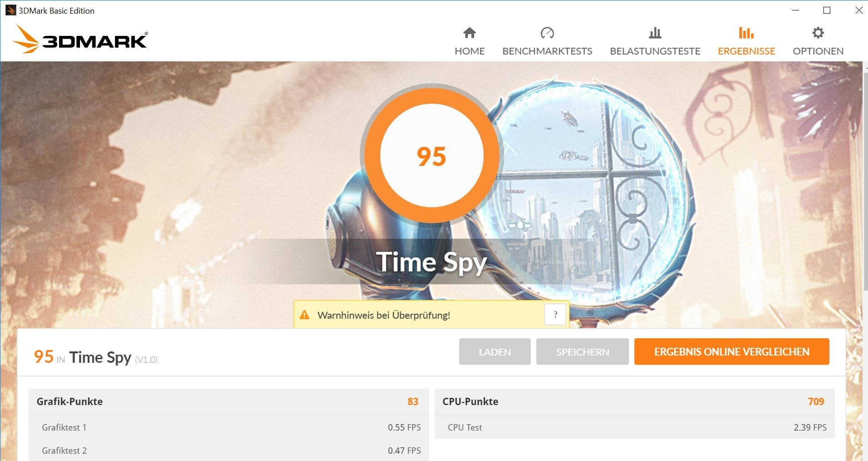
Task: Open the HOME tab
Action: [x=469, y=41]
